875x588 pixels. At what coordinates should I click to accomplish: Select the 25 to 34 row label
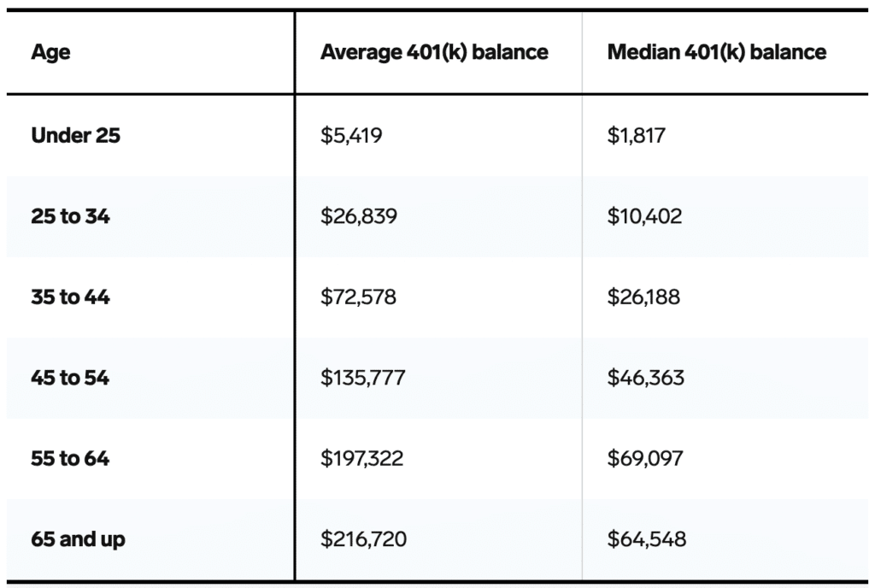[70, 216]
